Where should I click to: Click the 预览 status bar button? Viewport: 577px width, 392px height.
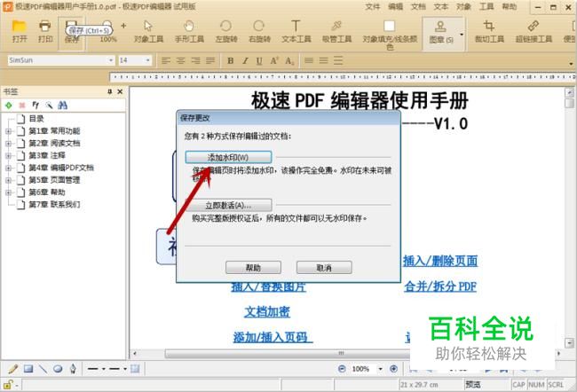click(x=473, y=385)
